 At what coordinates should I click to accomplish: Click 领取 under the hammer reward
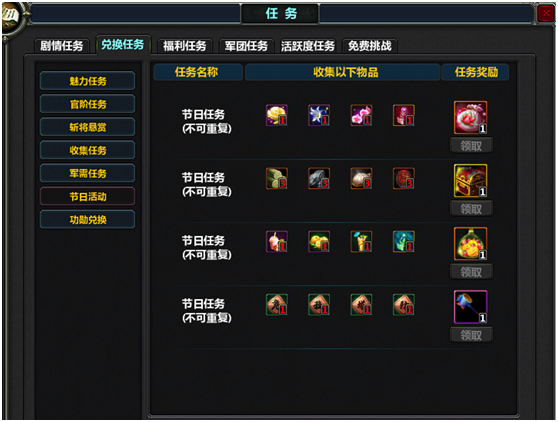(471, 335)
